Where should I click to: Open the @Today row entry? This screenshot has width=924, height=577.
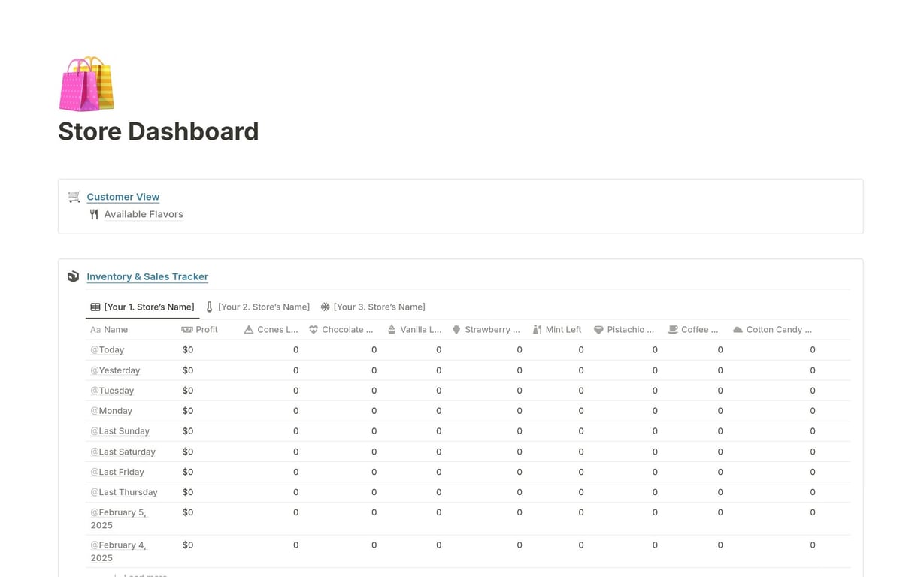coord(108,350)
